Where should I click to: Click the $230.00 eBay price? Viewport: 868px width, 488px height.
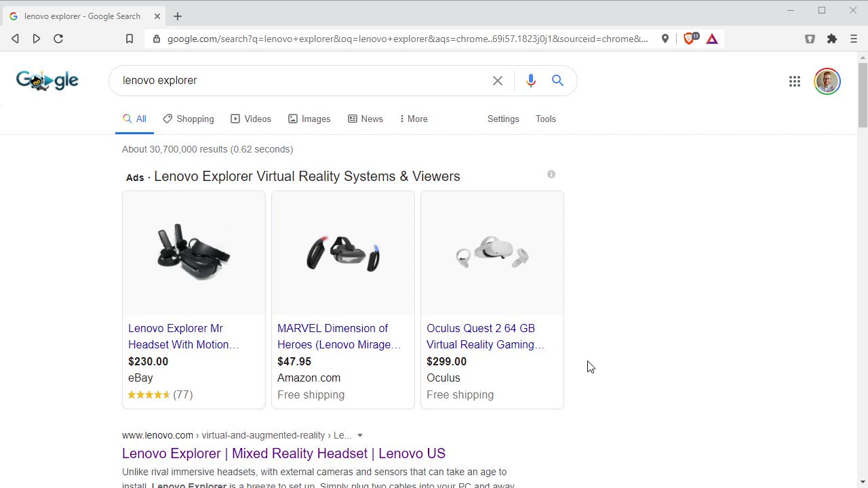(148, 361)
